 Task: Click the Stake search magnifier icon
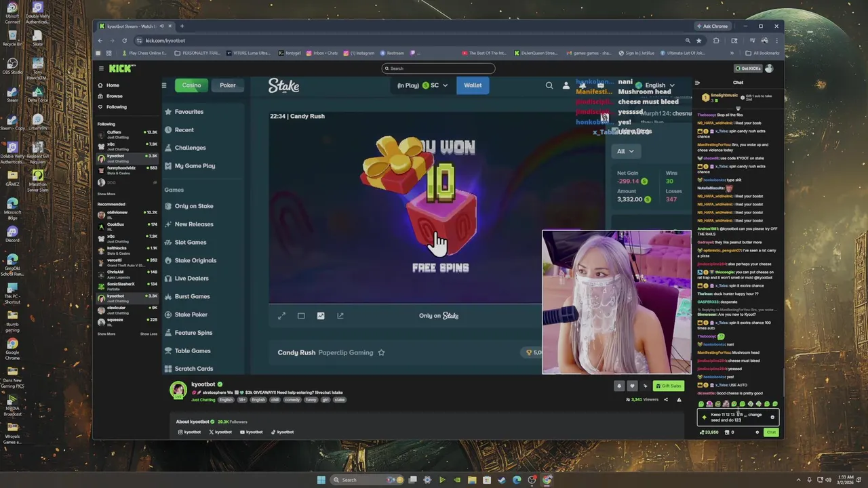point(549,85)
